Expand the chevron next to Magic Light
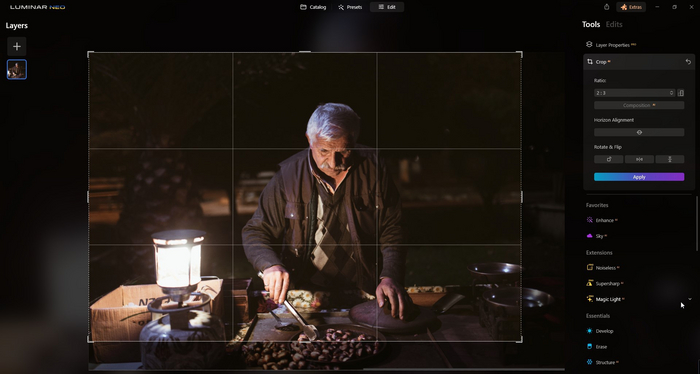This screenshot has height=374, width=700. tap(690, 299)
